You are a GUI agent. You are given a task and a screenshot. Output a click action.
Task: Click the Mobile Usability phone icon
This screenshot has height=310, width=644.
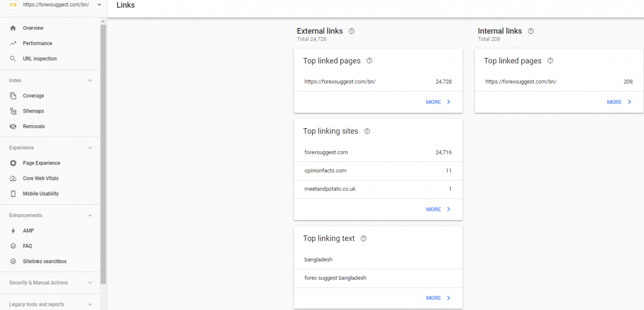click(13, 194)
